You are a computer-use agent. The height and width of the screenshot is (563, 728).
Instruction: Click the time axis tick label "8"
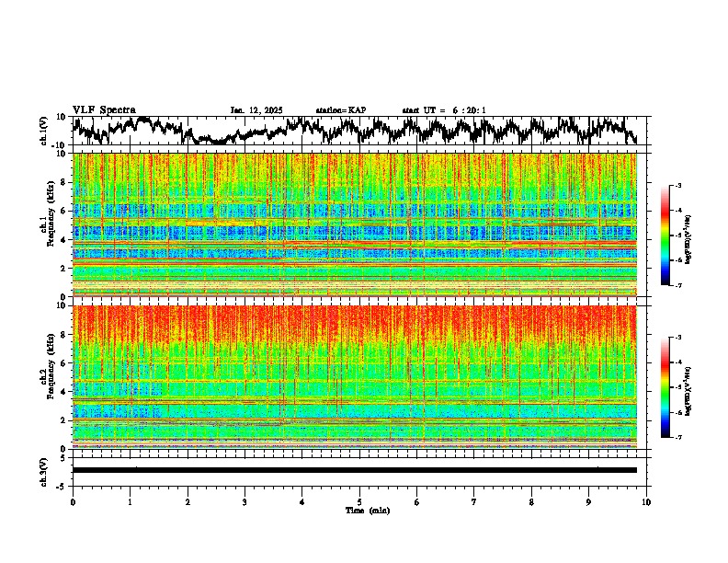click(x=531, y=502)
